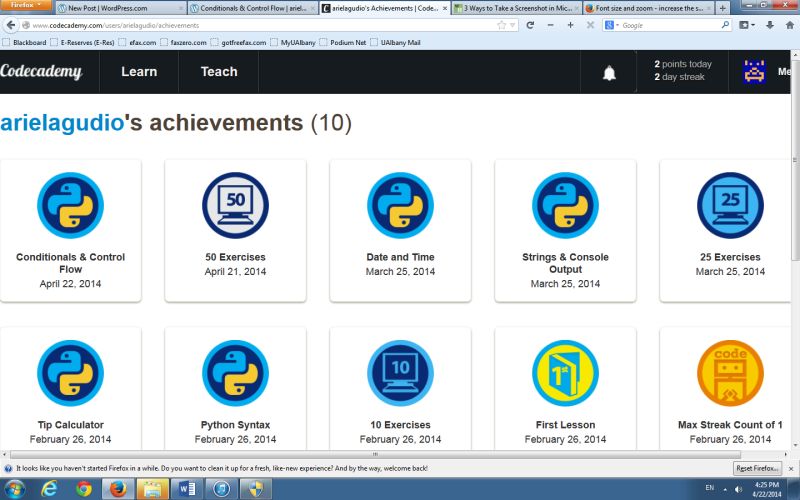Switch to the New Post WordPress tab
This screenshot has height=500, width=800.
(x=120, y=8)
